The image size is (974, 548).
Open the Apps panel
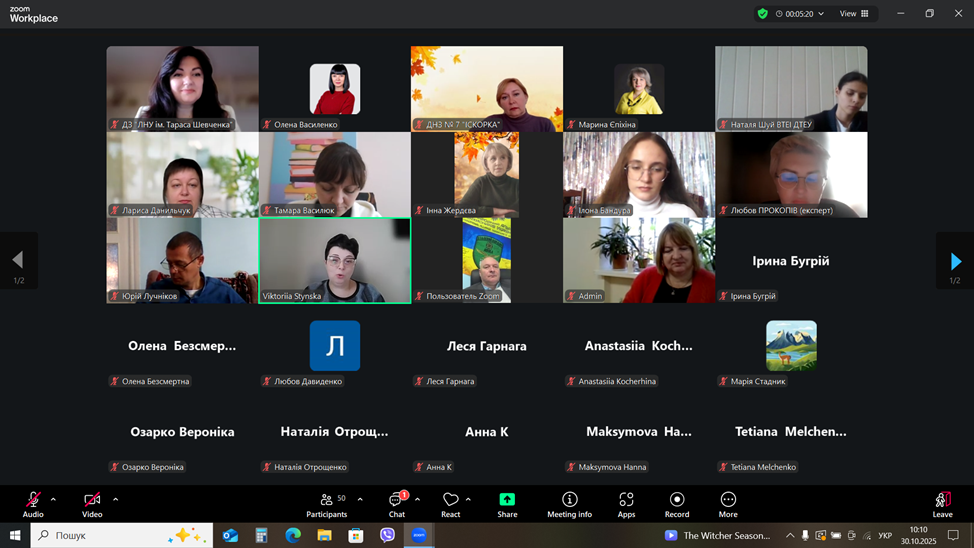pos(626,504)
